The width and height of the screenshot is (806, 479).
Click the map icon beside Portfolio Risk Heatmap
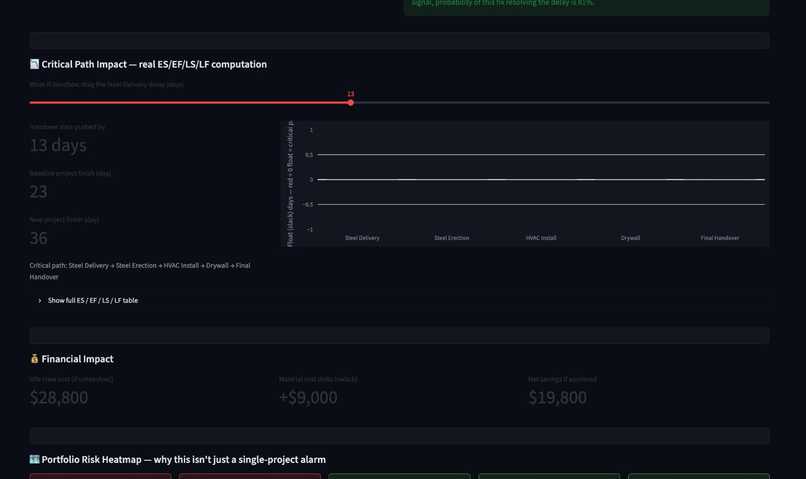tap(34, 459)
